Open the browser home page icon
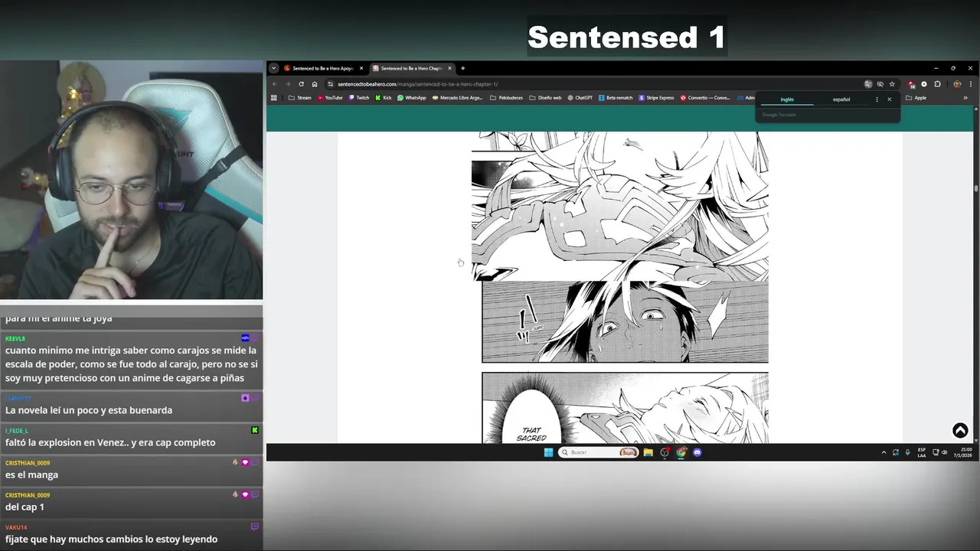 coord(314,84)
